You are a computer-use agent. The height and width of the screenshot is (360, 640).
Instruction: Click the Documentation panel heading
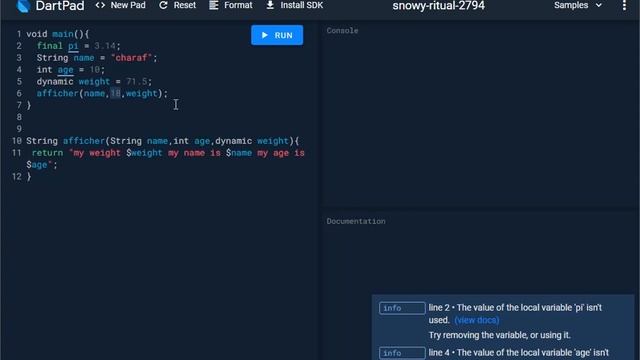tap(356, 221)
